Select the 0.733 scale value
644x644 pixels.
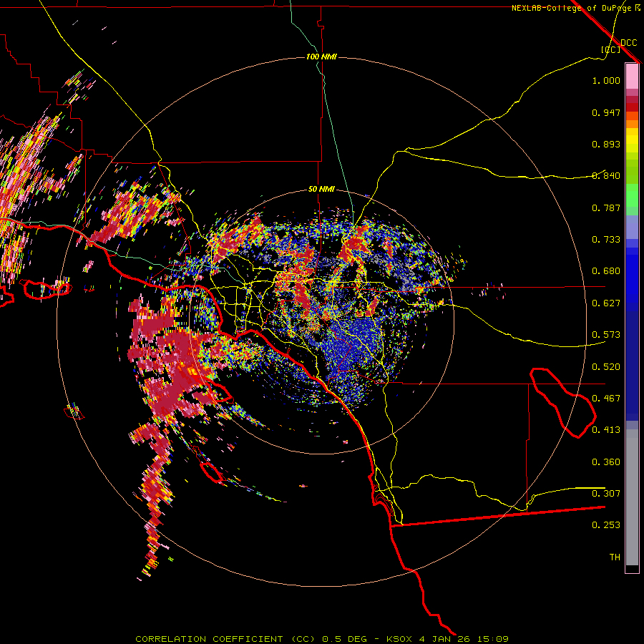(x=606, y=240)
